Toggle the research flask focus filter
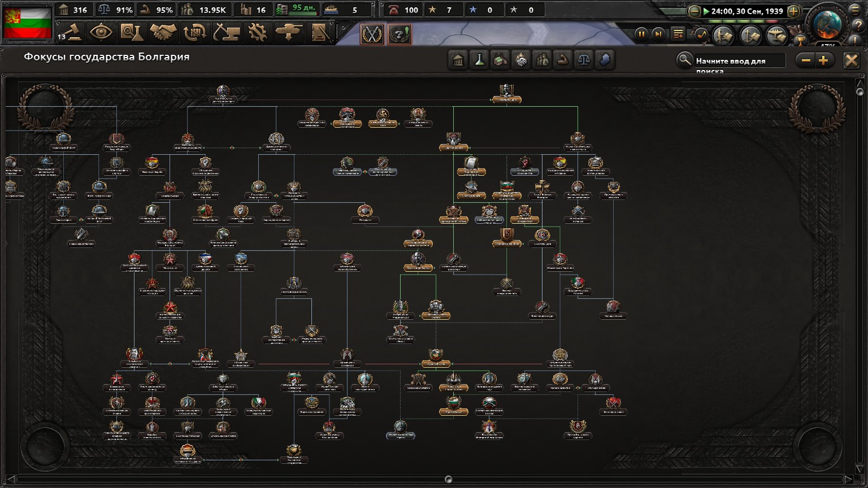 (x=479, y=60)
